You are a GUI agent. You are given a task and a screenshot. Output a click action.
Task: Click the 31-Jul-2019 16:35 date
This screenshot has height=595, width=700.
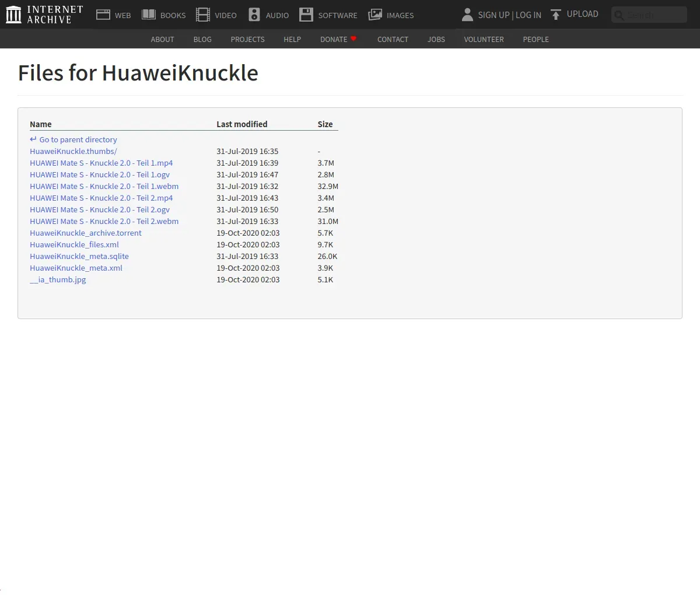tap(247, 151)
